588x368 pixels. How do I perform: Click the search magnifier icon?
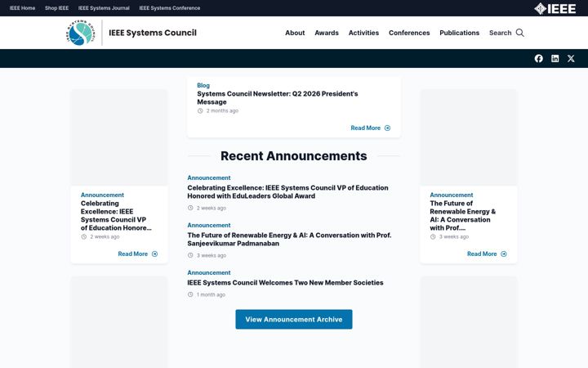pos(519,33)
